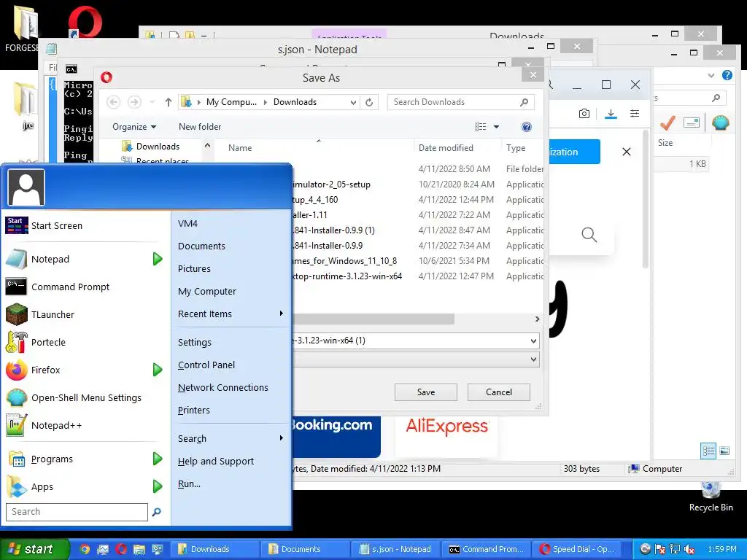Click the user account picture
The width and height of the screenshot is (747, 560).
(26, 187)
